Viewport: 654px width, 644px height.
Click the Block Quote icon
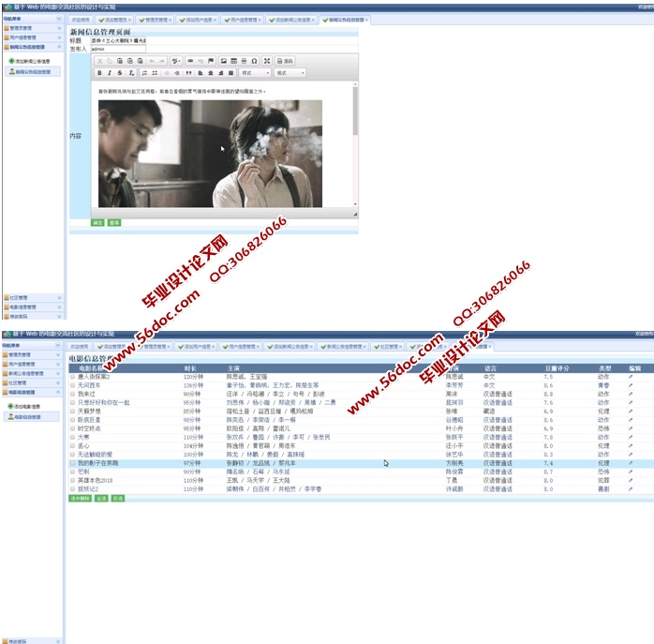(188, 73)
